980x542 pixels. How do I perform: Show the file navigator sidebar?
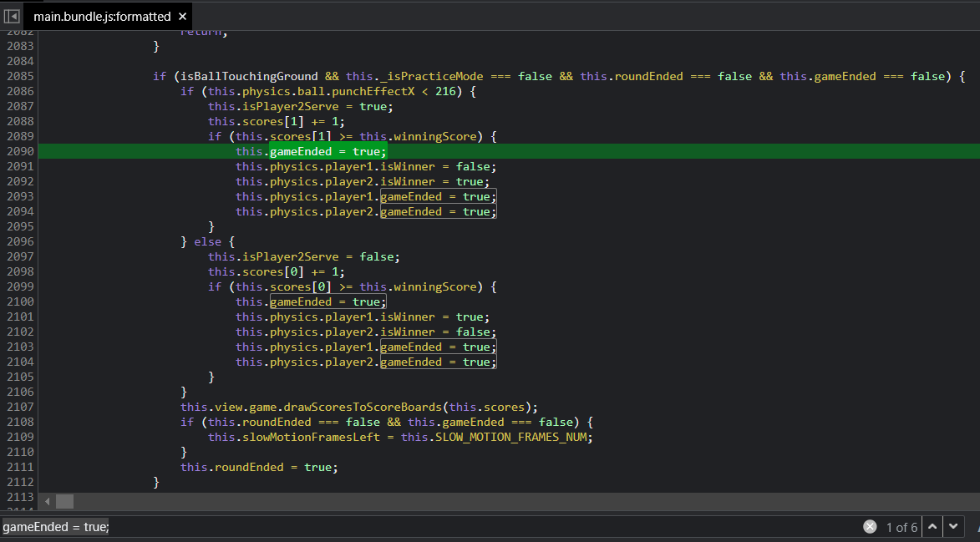pos(12,16)
